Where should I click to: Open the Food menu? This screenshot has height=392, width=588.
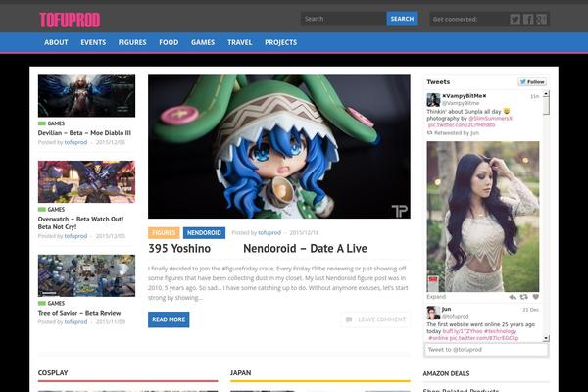(169, 42)
